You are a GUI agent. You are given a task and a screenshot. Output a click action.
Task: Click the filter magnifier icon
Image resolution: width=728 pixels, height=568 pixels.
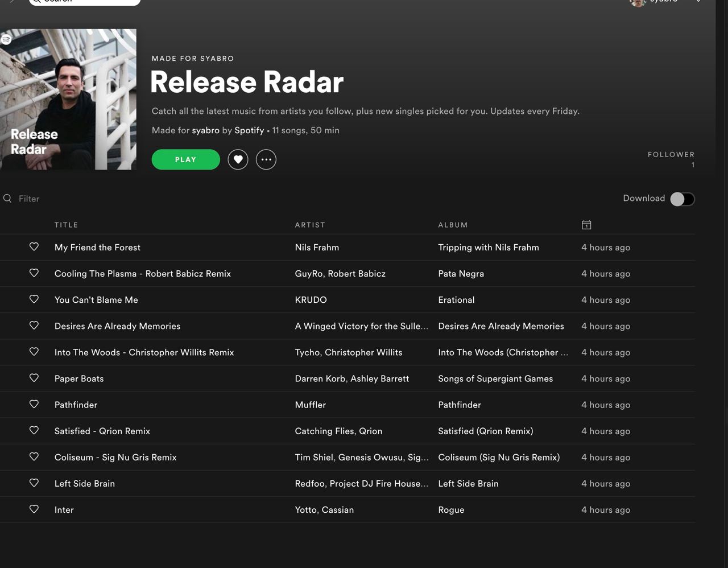pos(7,198)
